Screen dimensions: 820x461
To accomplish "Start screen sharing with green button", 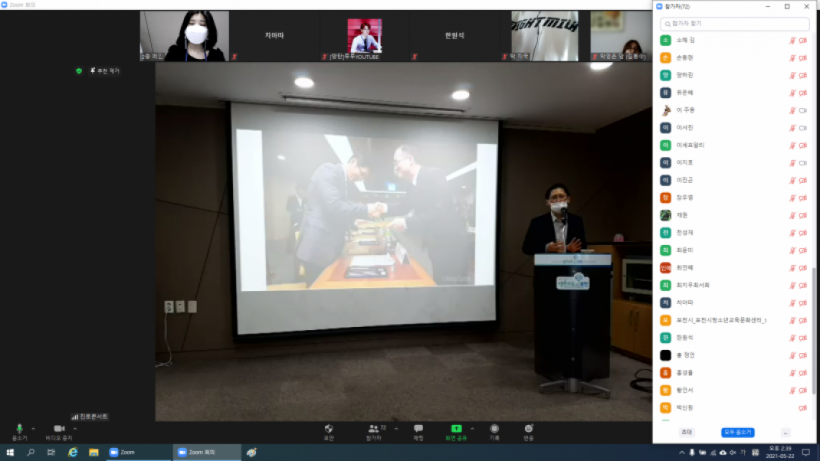I will coord(456,429).
